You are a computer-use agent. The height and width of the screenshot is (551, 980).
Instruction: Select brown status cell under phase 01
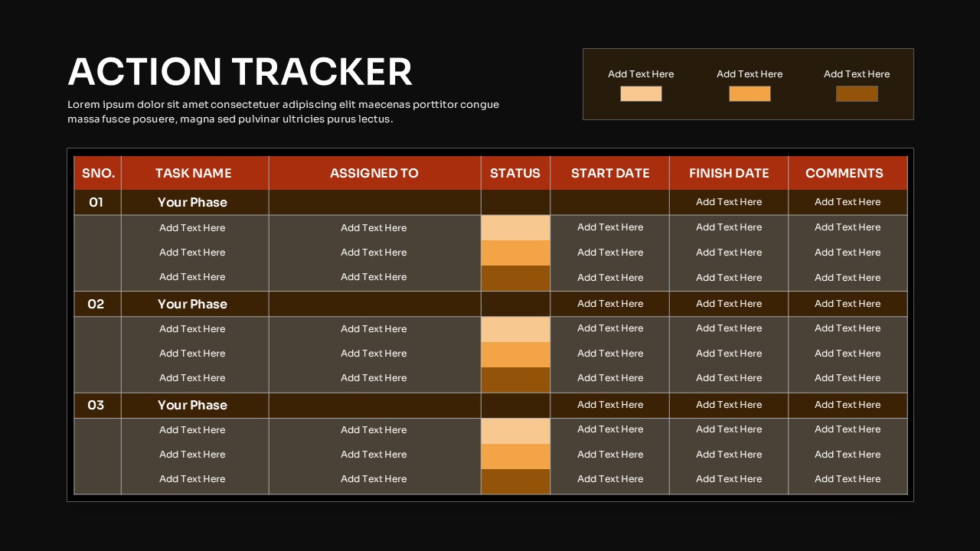pyautogui.click(x=515, y=278)
